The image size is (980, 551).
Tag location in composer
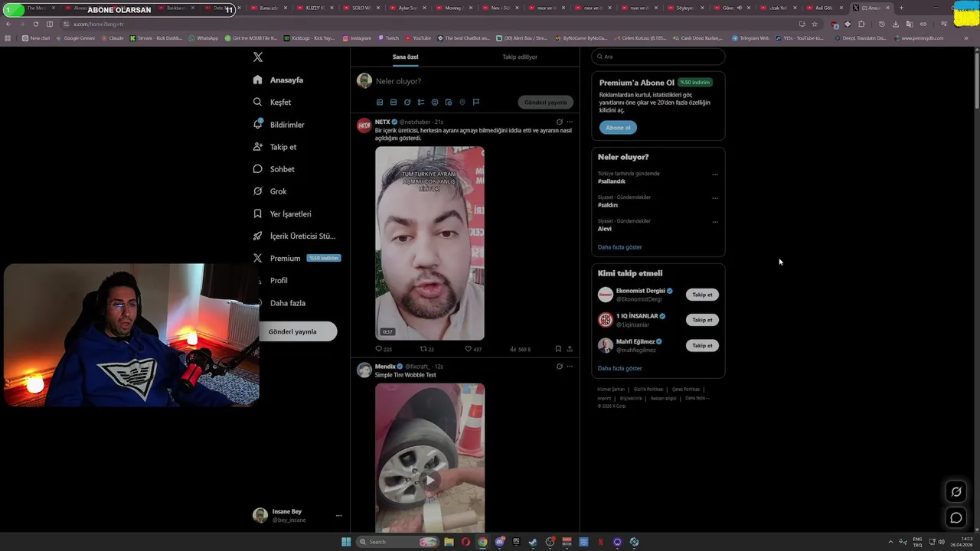(x=462, y=102)
